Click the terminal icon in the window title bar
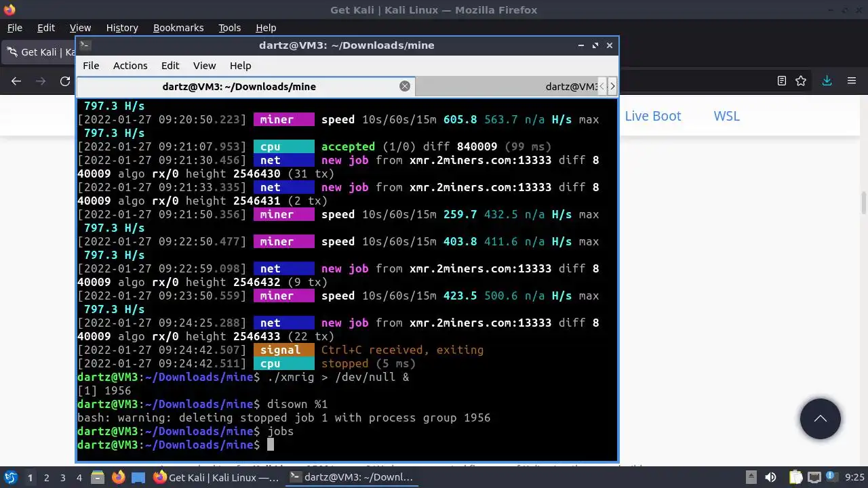This screenshot has width=868, height=488. pyautogui.click(x=85, y=45)
